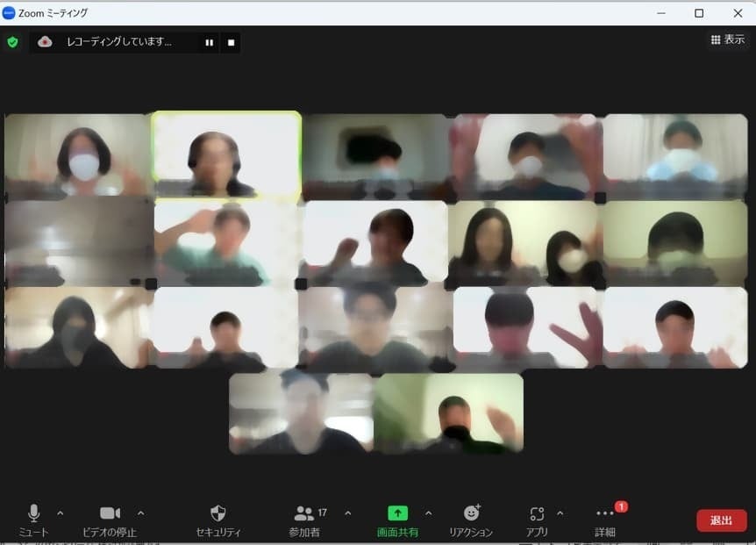Open the 表示 view layout menu
The image size is (756, 545).
[x=728, y=39]
